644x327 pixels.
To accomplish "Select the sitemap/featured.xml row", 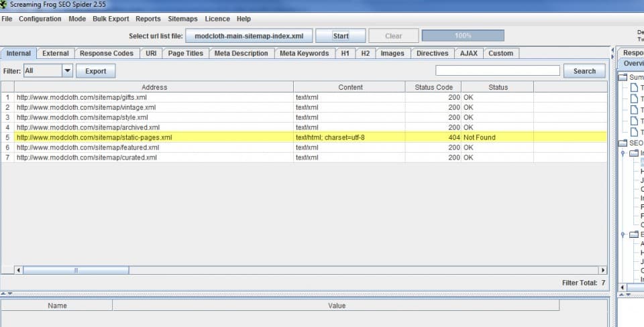I will coord(304,147).
